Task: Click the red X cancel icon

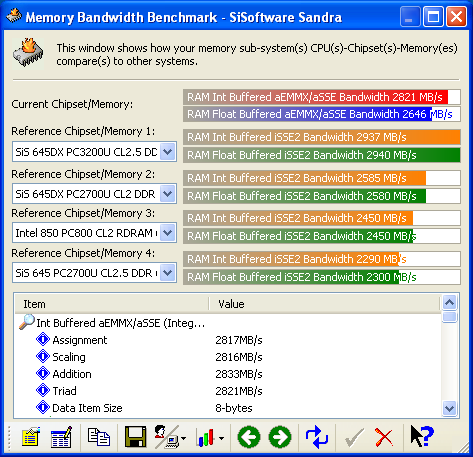Action: click(384, 437)
